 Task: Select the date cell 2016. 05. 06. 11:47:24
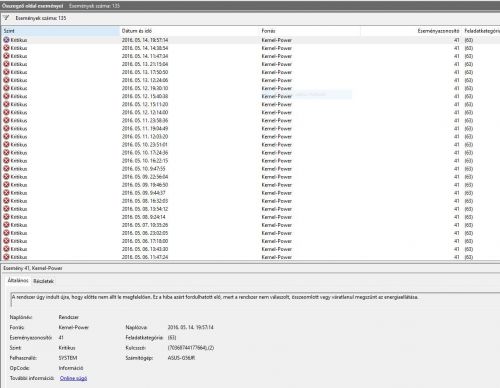coord(145,257)
